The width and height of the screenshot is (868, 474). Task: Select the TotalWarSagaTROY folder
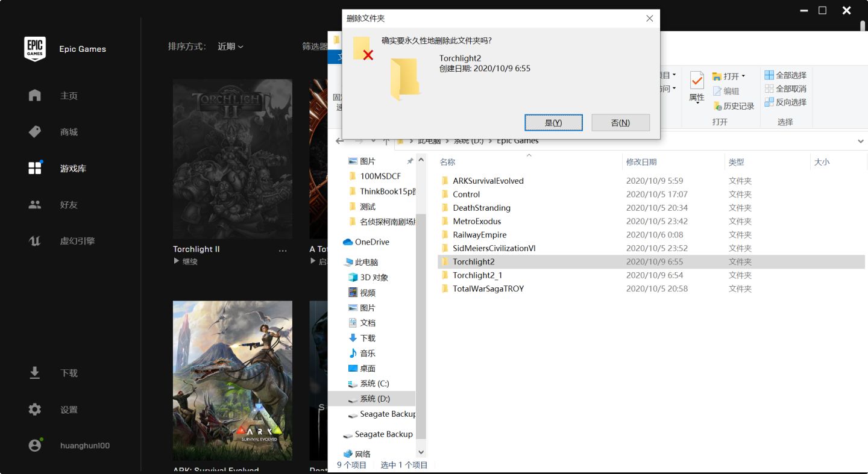[x=482, y=289]
